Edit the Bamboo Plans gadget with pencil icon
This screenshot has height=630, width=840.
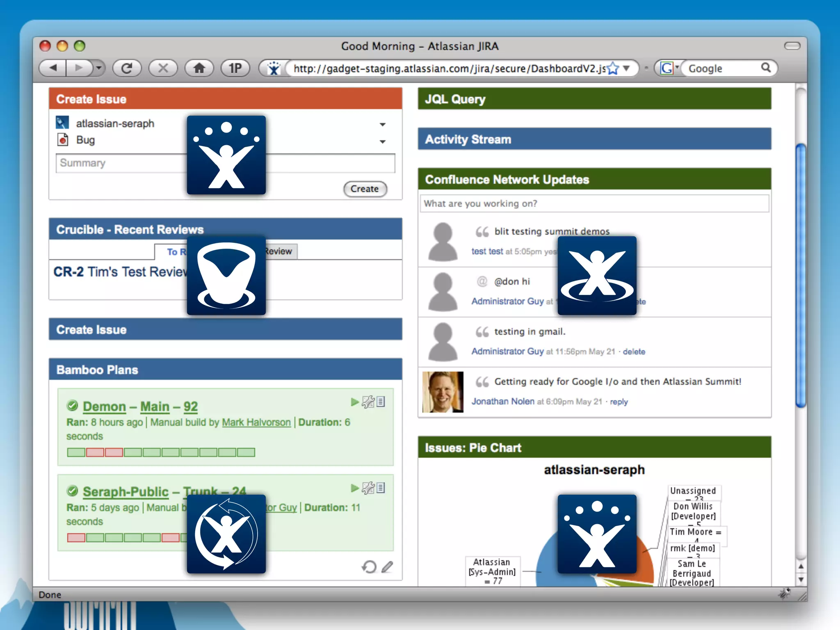[x=387, y=567]
